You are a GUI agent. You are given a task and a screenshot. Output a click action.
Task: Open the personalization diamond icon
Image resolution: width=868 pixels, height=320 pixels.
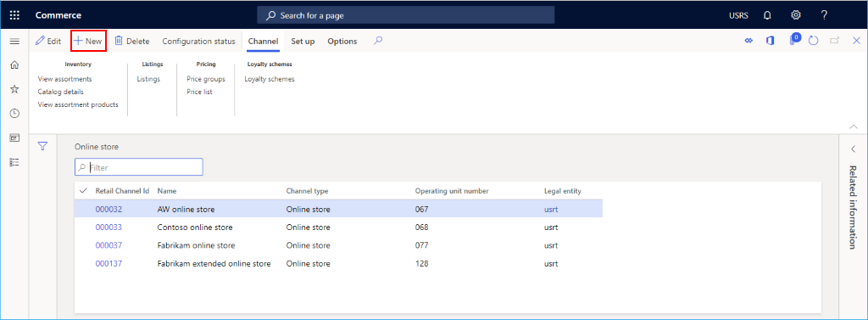[749, 41]
